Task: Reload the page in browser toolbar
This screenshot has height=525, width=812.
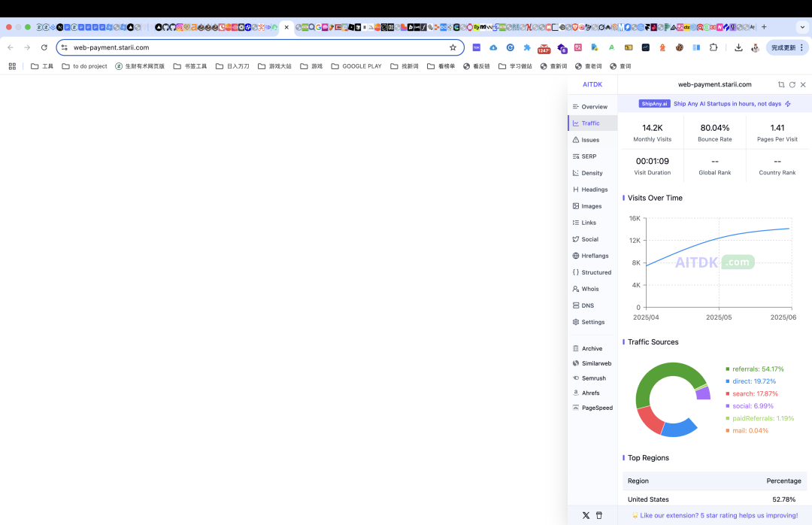Action: (x=44, y=47)
